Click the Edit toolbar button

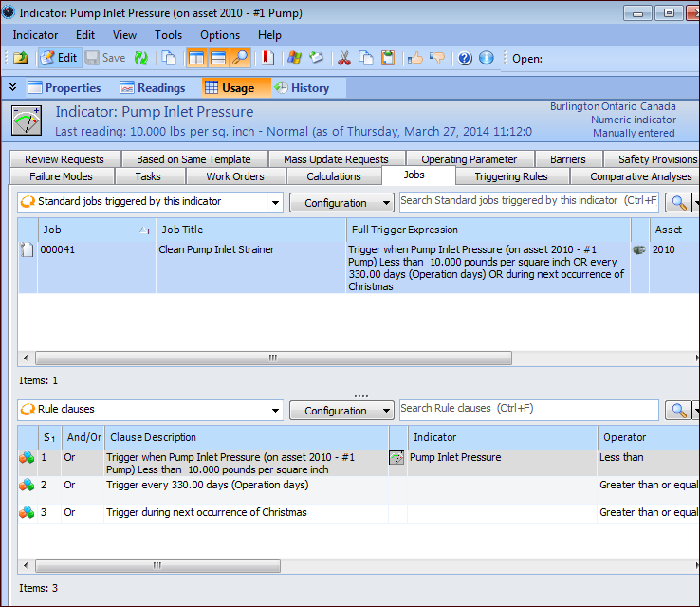[x=58, y=58]
